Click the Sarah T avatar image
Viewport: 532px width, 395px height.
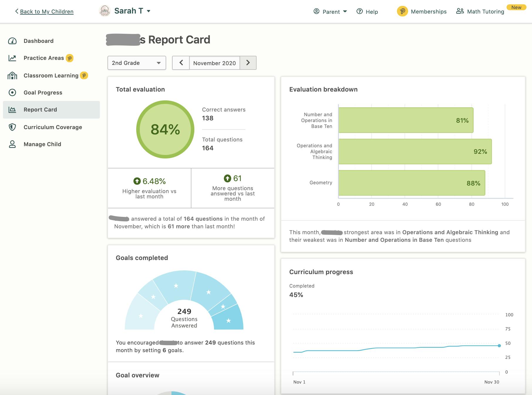105,11
